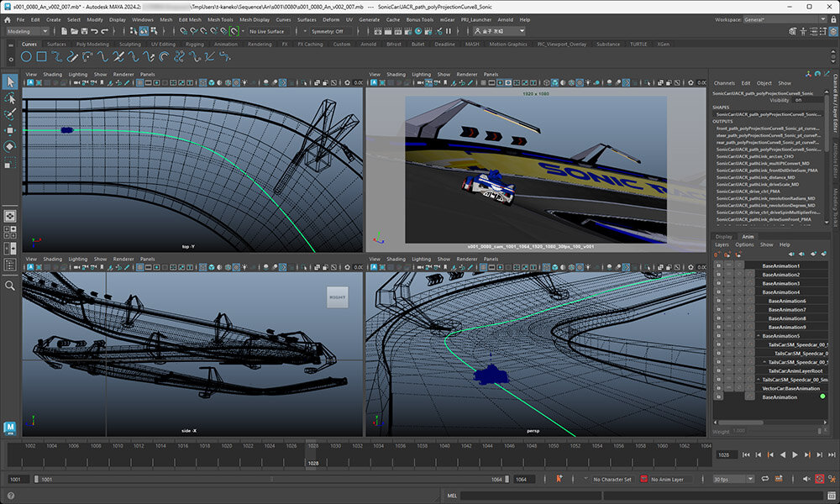Open the Symmetry: Off dropdown
This screenshot has width=840, height=504.
click(x=327, y=31)
